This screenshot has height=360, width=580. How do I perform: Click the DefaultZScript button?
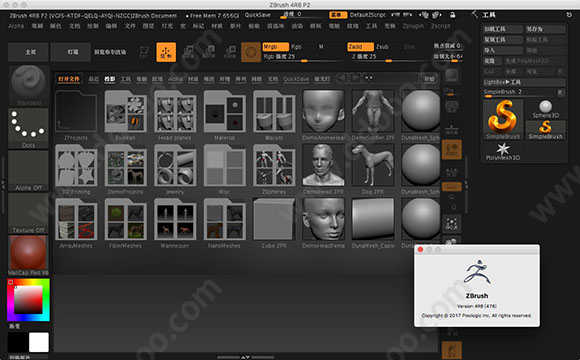point(368,15)
